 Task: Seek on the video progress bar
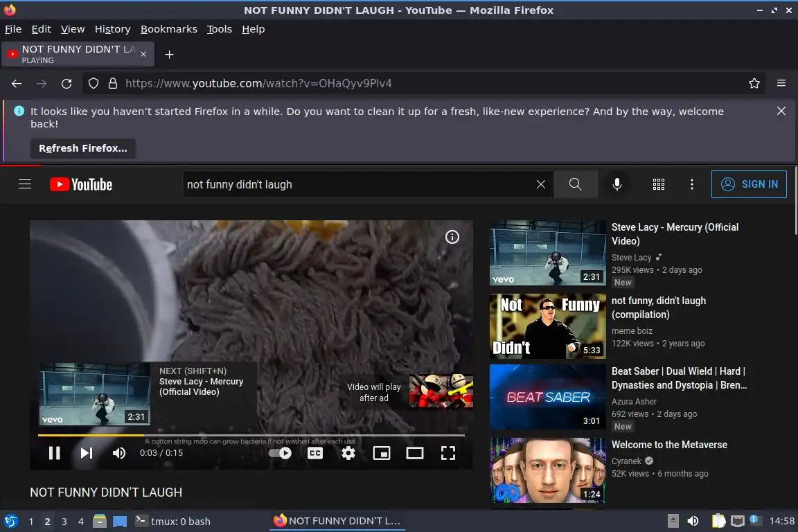[251, 435]
